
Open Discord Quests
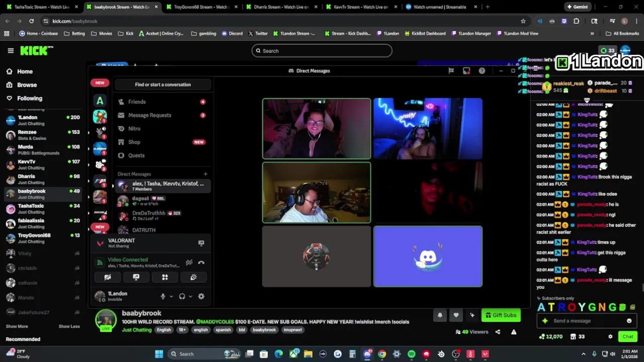(163, 155)
